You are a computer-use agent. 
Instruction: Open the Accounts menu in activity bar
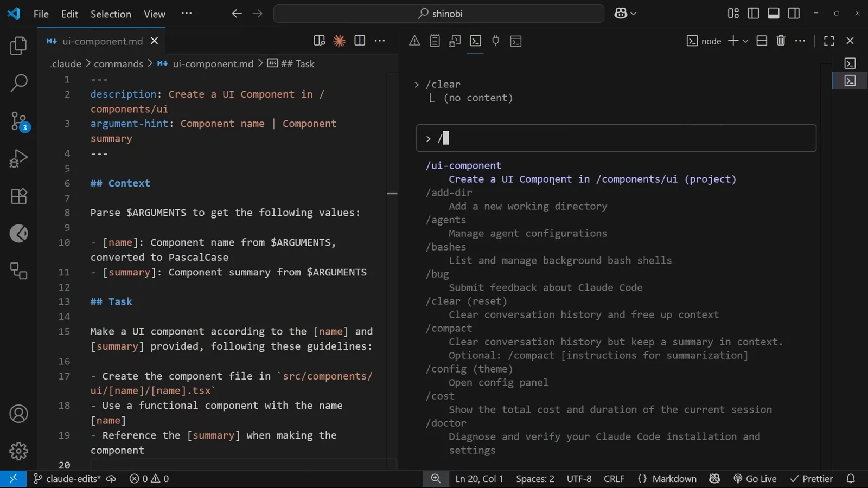(x=18, y=414)
